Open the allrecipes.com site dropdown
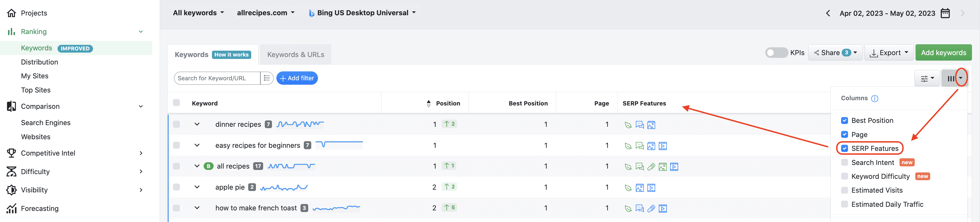 coord(266,13)
